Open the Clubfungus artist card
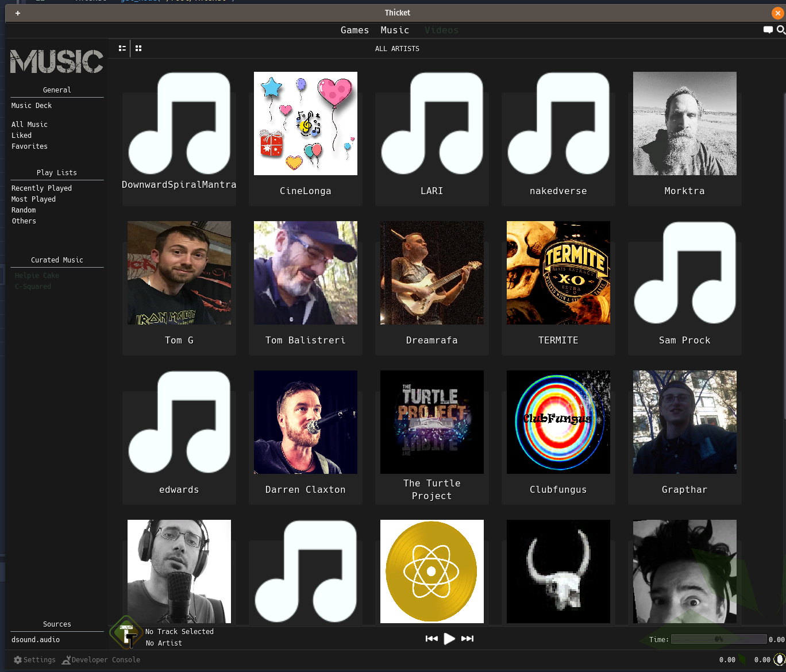786x672 pixels. [558, 437]
